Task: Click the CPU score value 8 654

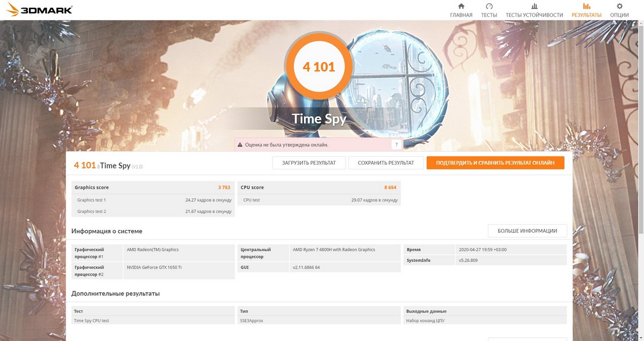Action: click(390, 188)
